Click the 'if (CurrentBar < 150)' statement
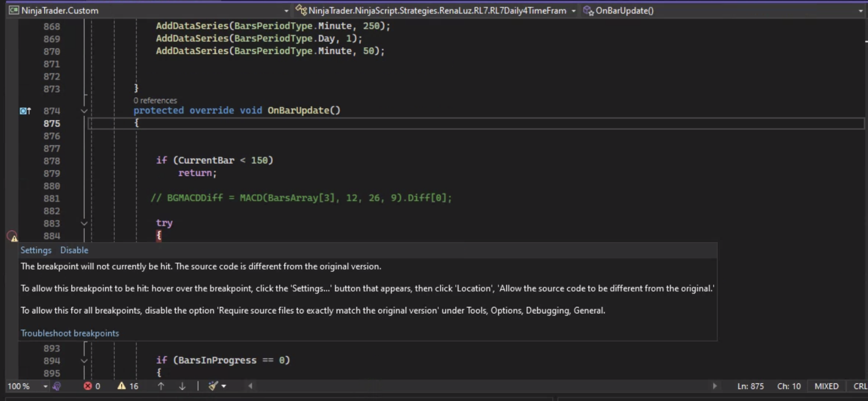Screen dimensions: 868x401 point(215,160)
